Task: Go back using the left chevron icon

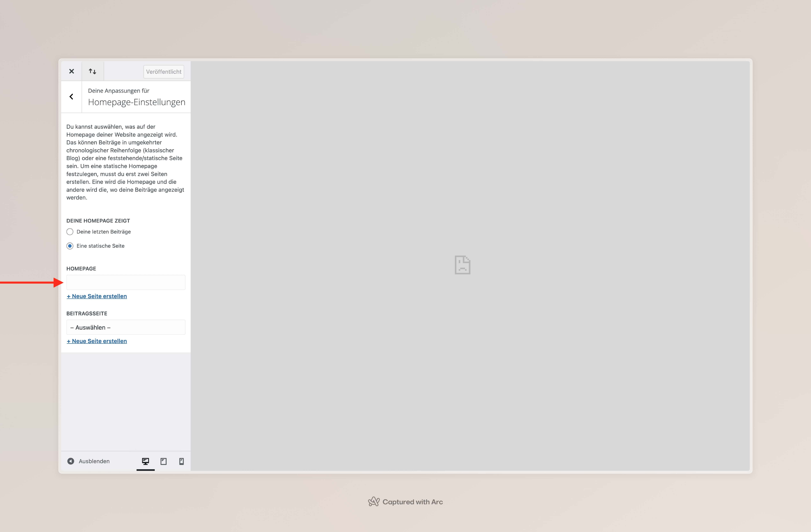Action: [71, 97]
